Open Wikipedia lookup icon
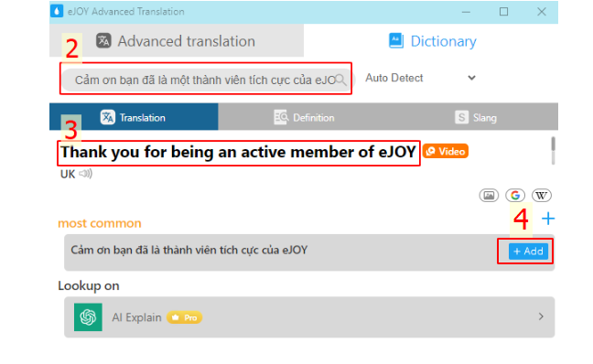Screen dimensions: 593x364 [x=541, y=196]
